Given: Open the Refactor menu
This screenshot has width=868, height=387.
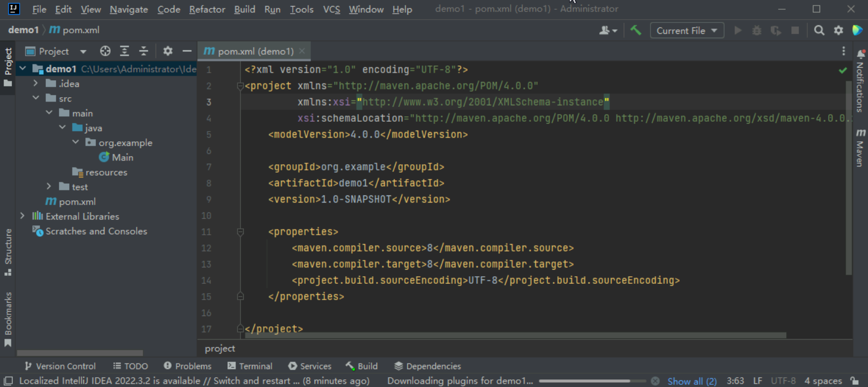Looking at the screenshot, I should pyautogui.click(x=207, y=9).
